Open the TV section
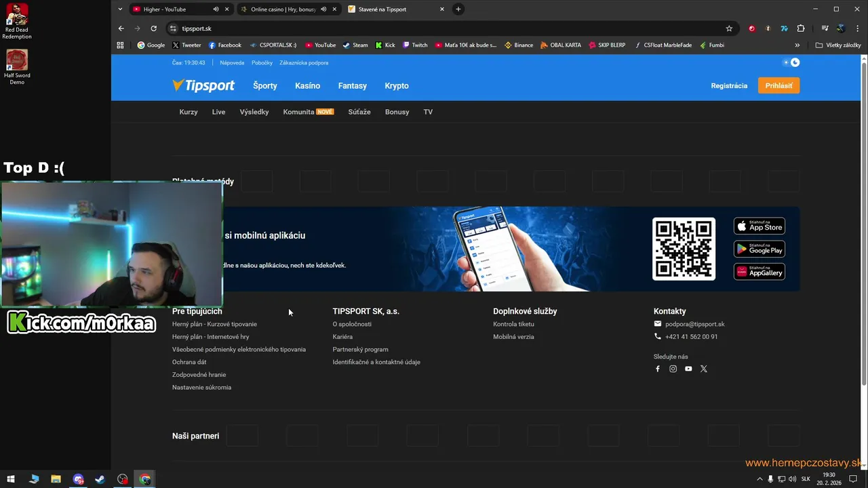Screen dimensions: 868x488 coord(428,112)
